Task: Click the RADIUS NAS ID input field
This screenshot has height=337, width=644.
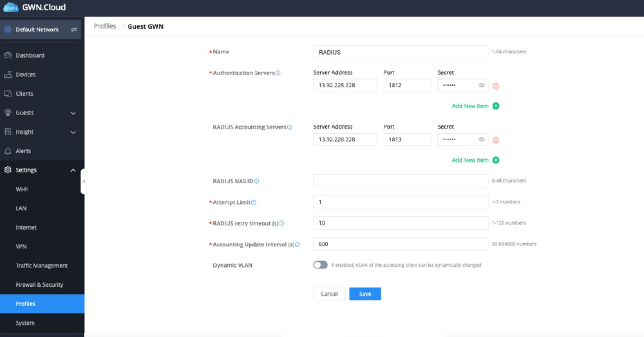Action: coord(400,181)
